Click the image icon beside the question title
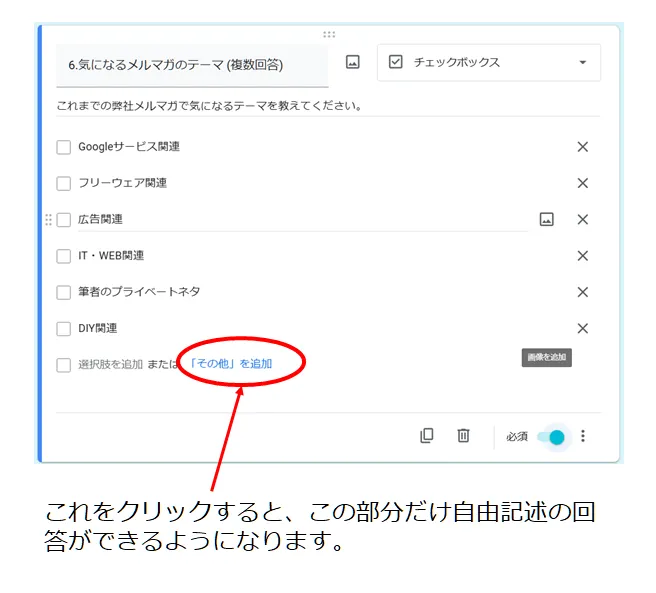The height and width of the screenshot is (593, 656). tap(352, 62)
